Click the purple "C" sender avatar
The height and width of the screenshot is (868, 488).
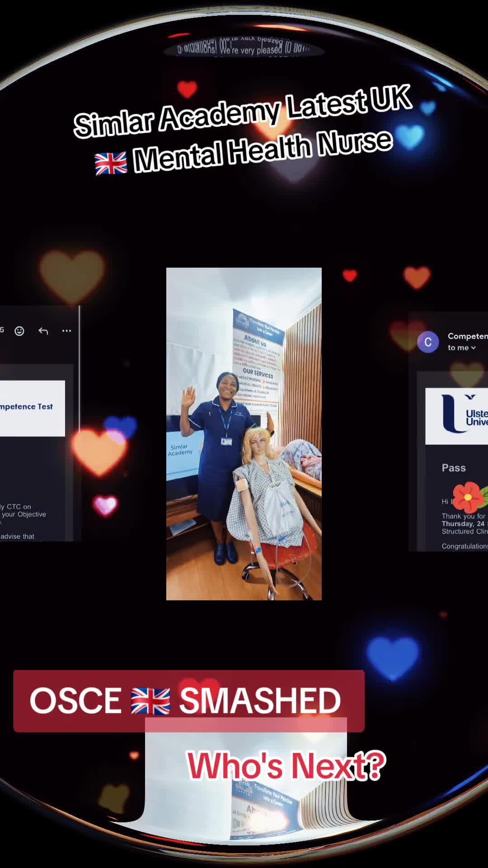(x=428, y=342)
